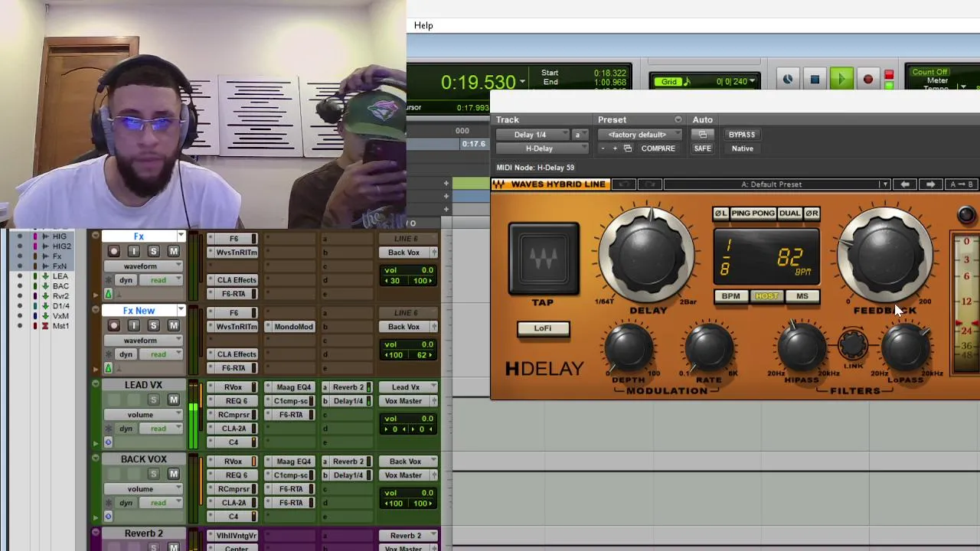This screenshot has width=980, height=551.
Task: Select the Mst1 track in track list
Action: click(x=60, y=326)
